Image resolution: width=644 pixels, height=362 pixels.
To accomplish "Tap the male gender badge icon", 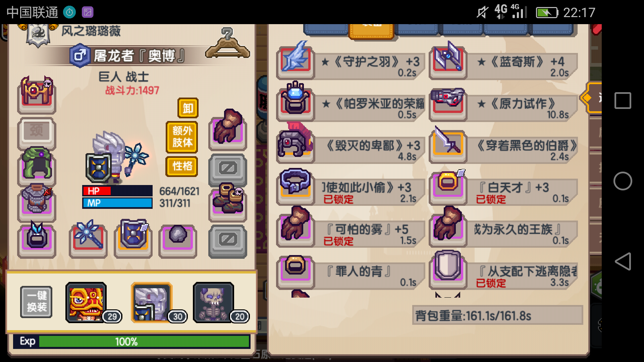I will [80, 55].
